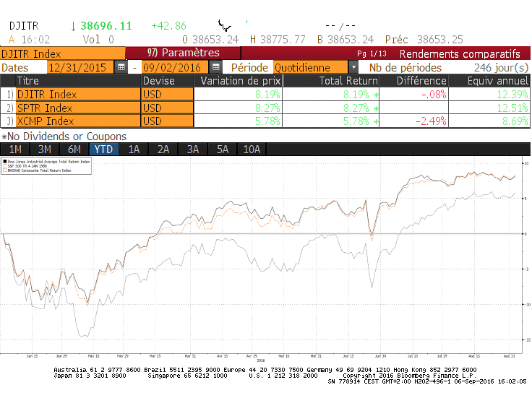532x398 pixels.
Task: Click the S&P 500 TR legend swatch
Action: pyautogui.click(x=5, y=166)
